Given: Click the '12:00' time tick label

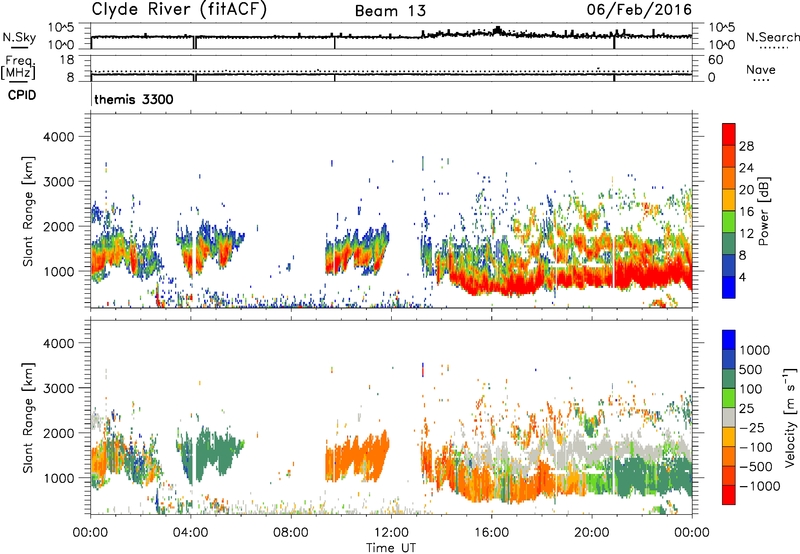Looking at the screenshot, I should (391, 533).
